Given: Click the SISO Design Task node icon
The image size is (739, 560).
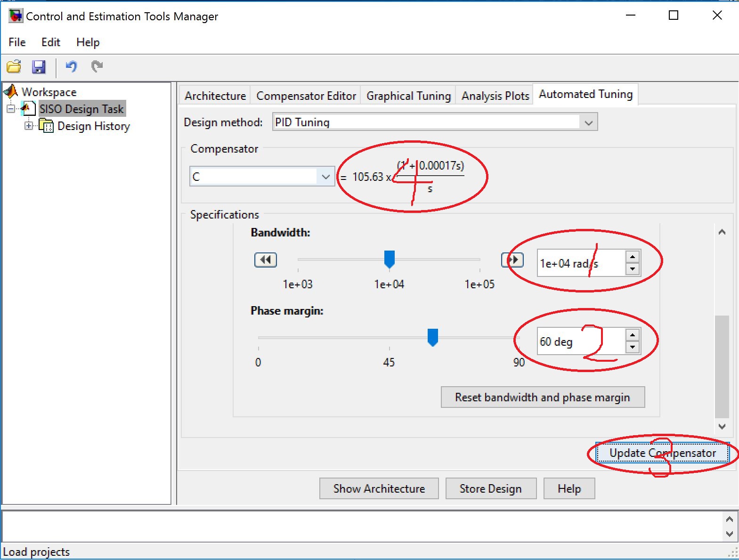Looking at the screenshot, I should [28, 109].
